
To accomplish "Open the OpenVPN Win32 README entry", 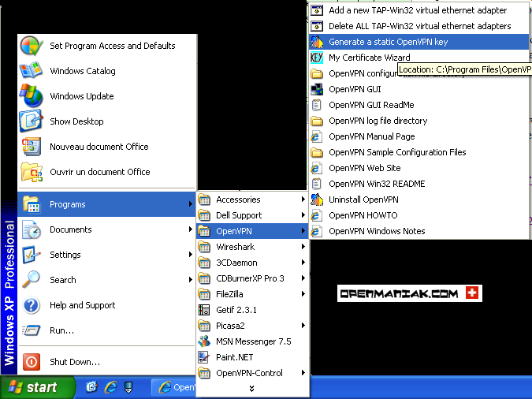I will (419, 184).
